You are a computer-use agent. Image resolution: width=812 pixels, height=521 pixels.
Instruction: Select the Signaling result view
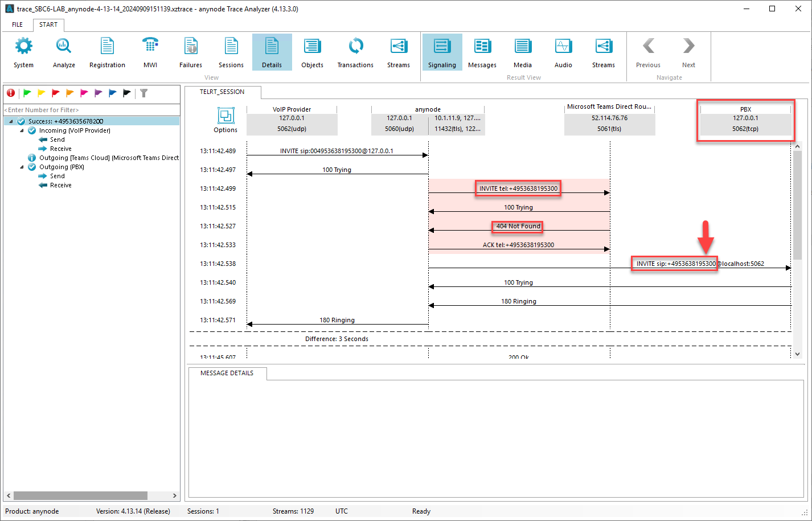442,52
